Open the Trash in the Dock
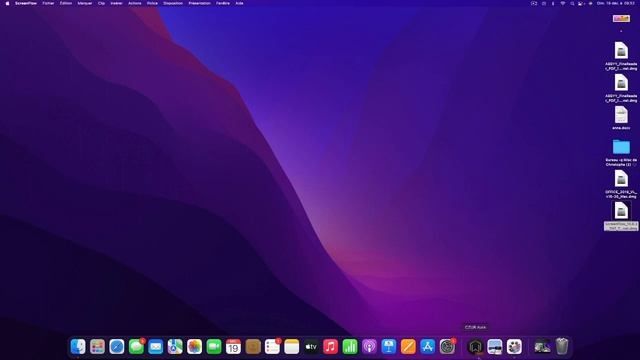Screen dimensions: 640x360 [x=562, y=347]
